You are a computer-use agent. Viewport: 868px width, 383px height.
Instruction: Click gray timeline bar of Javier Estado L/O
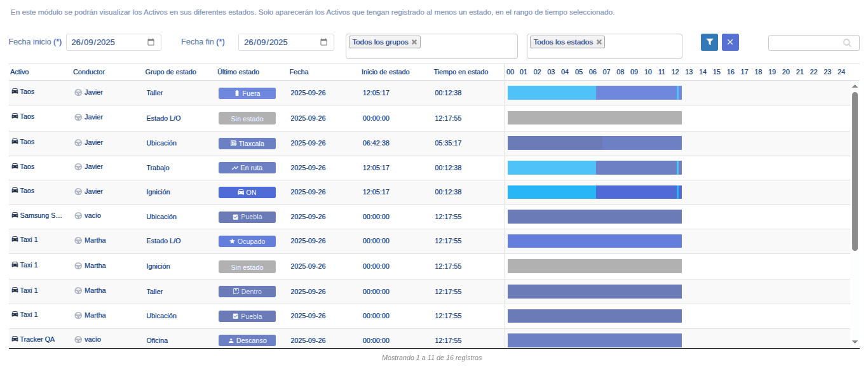(x=595, y=118)
